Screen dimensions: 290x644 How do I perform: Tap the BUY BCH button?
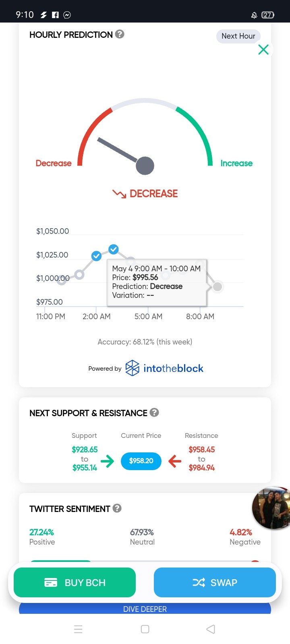pyautogui.click(x=75, y=582)
